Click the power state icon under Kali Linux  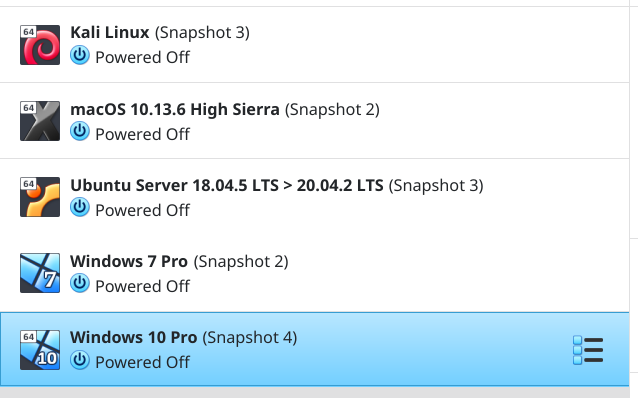click(x=80, y=55)
